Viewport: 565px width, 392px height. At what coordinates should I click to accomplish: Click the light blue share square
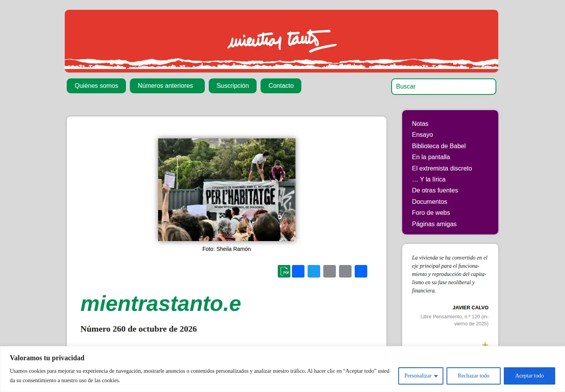[314, 271]
